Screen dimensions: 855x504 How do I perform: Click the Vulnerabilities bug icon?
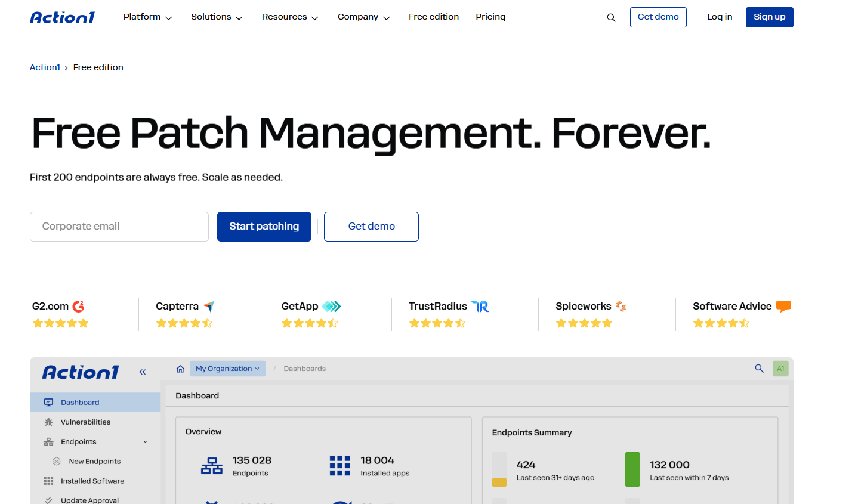(49, 422)
